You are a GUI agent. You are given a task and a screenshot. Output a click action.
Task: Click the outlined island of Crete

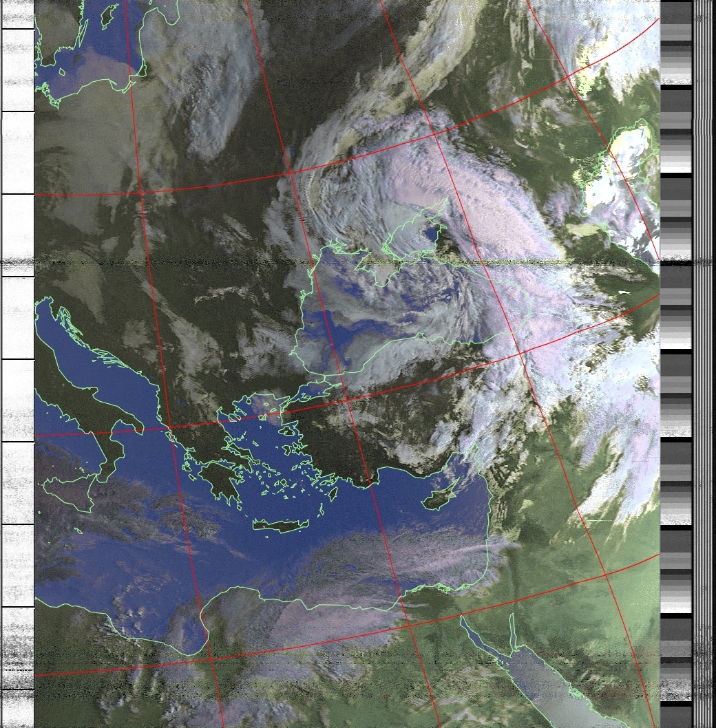click(281, 525)
